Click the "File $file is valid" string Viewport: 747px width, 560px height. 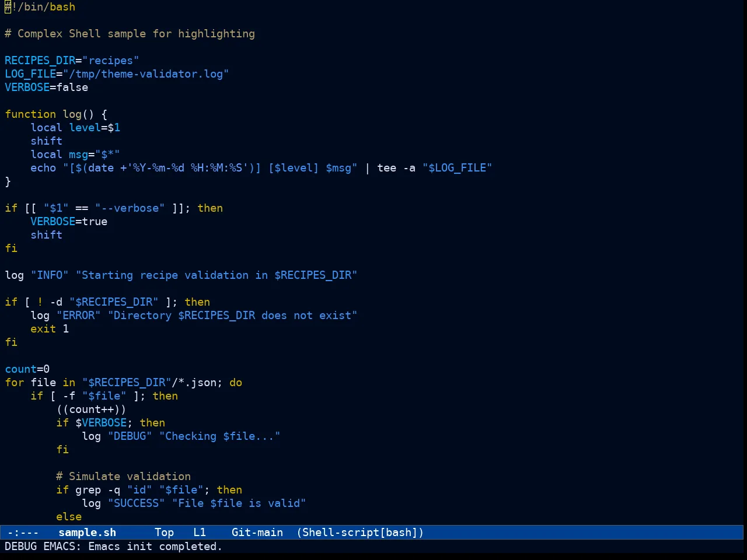239,503
